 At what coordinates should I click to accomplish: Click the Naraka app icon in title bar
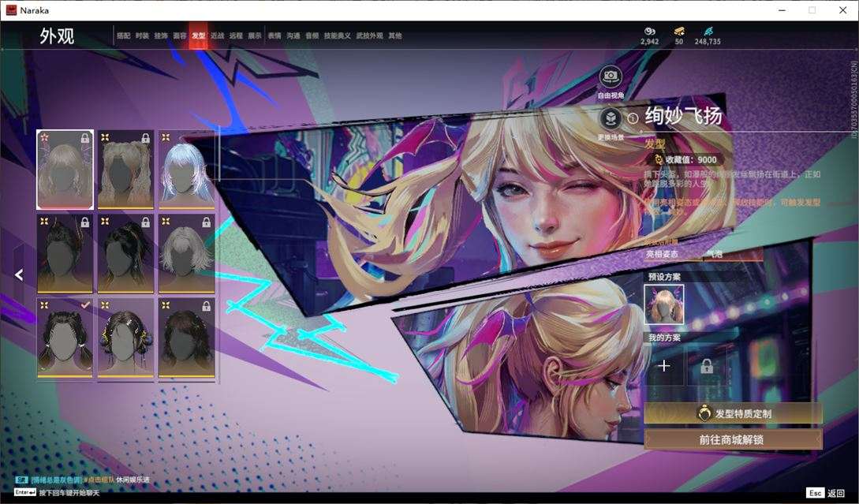click(x=11, y=10)
